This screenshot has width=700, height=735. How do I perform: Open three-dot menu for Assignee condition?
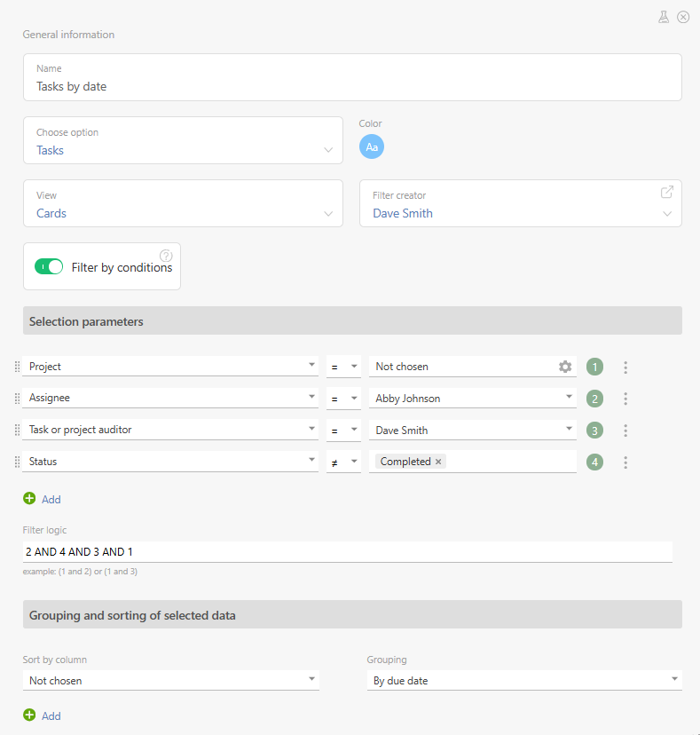pos(625,399)
